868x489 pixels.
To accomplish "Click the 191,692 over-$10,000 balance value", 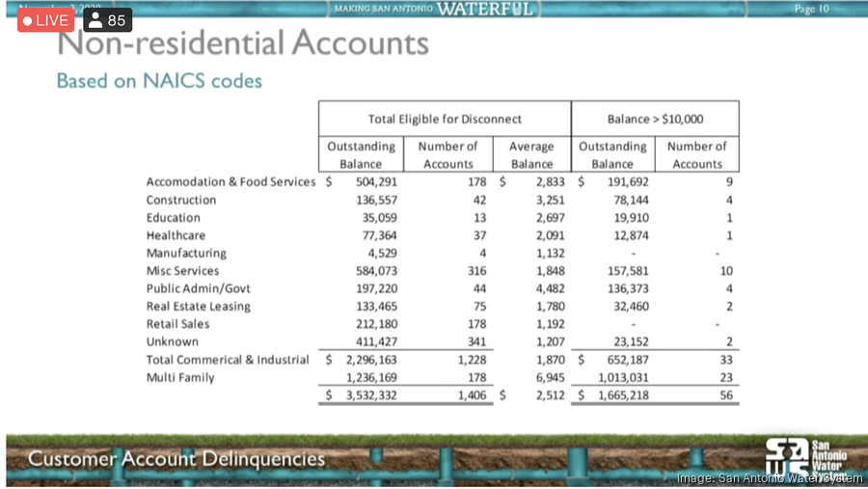I will click(x=628, y=182).
